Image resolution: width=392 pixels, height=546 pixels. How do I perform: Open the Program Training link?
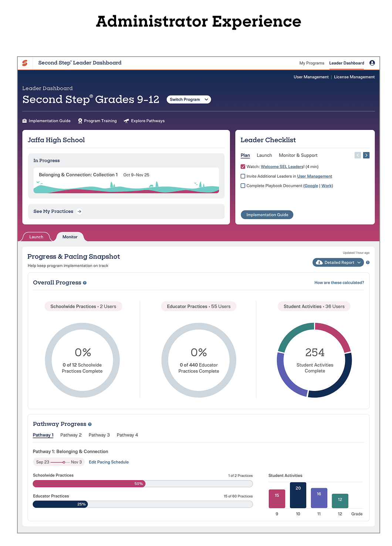100,121
